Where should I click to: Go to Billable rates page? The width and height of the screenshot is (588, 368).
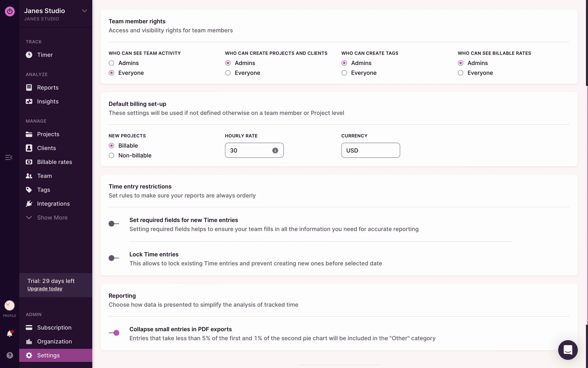coord(54,162)
